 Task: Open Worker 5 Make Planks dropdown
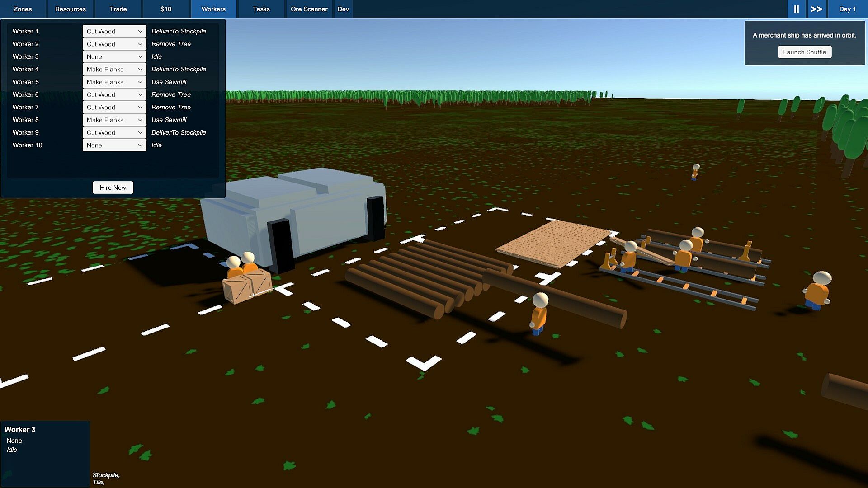(114, 82)
